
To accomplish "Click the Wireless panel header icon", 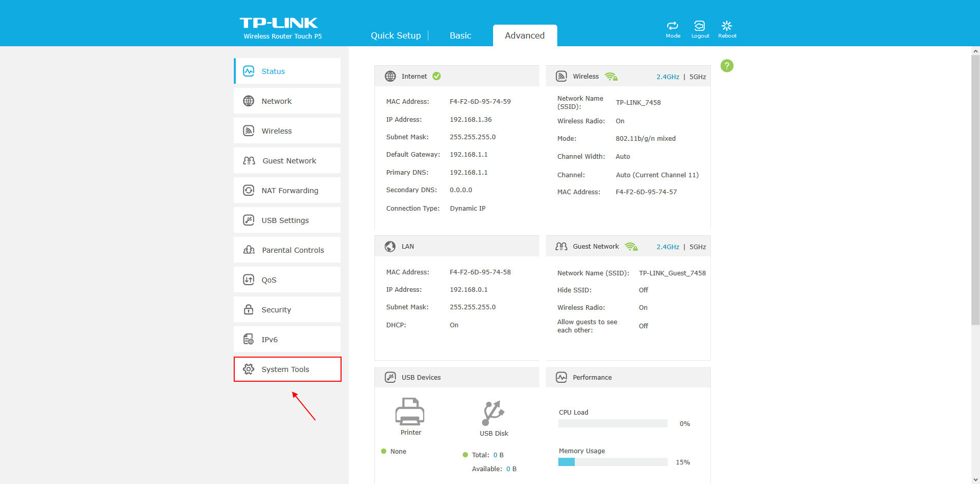I will click(x=561, y=76).
